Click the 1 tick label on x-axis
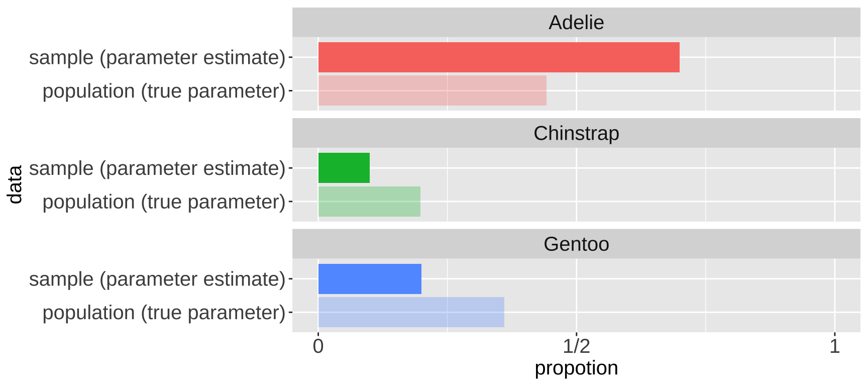868x386 pixels. (834, 346)
